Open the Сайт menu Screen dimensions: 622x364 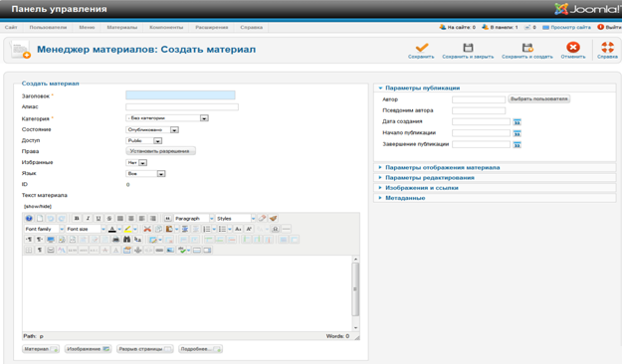[x=11, y=28]
